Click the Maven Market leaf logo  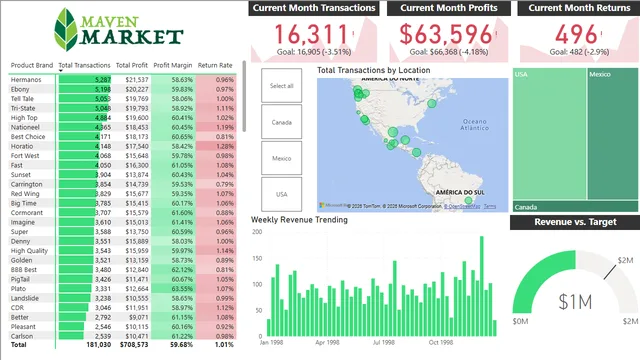point(66,29)
